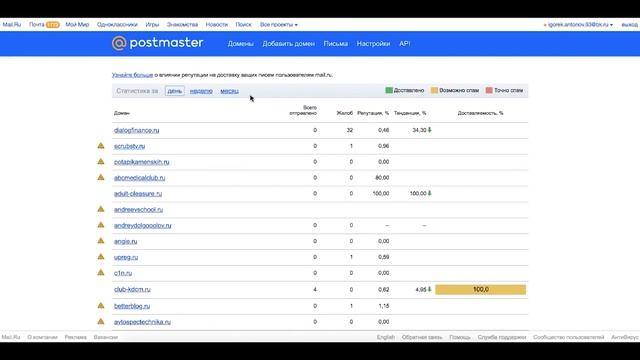The height and width of the screenshot is (360, 640).
Task: Click the выход logout link
Action: (x=629, y=24)
